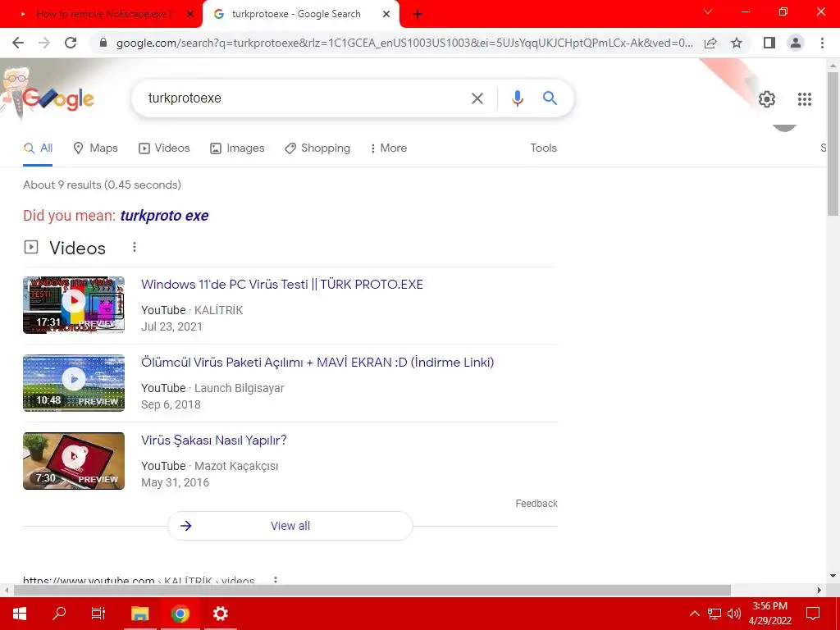The height and width of the screenshot is (630, 840).
Task: Show hidden system tray icons
Action: point(694,614)
